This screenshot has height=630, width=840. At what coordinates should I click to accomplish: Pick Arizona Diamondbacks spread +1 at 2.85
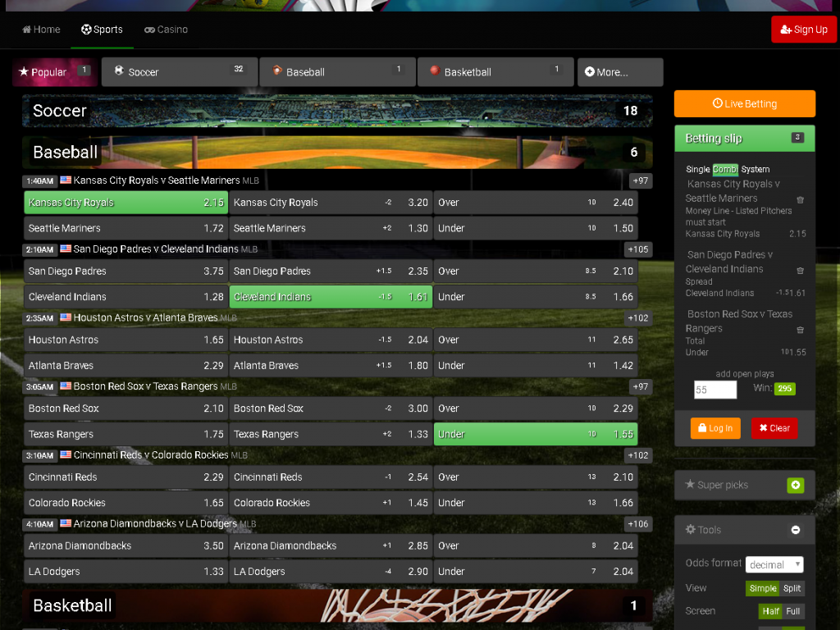(x=331, y=546)
